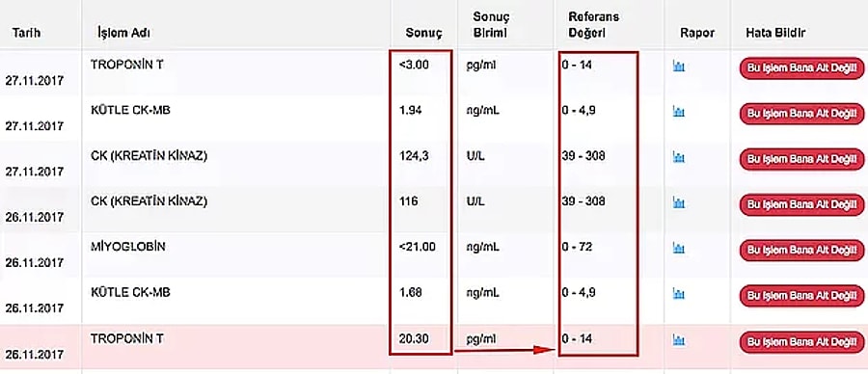
Task: Click 'Bu İşlem Bana Ait Değil' for Kütle CK-MB 1.94
Action: coord(801,114)
